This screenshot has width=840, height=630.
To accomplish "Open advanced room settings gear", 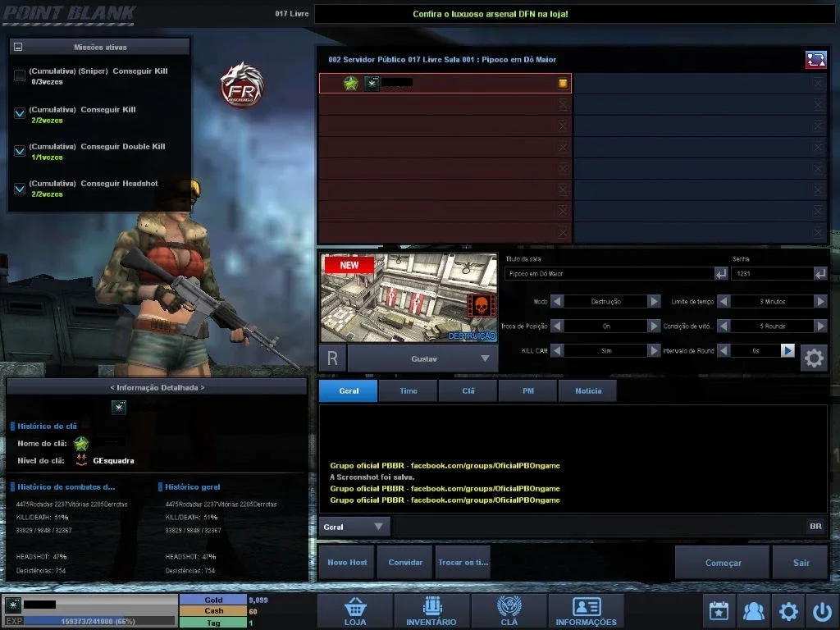I will (x=814, y=358).
